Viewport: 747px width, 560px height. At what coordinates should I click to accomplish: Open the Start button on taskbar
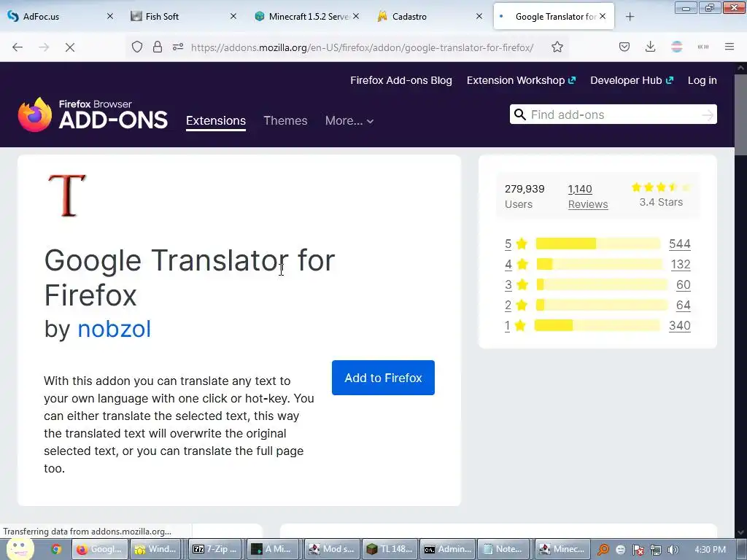(20, 549)
